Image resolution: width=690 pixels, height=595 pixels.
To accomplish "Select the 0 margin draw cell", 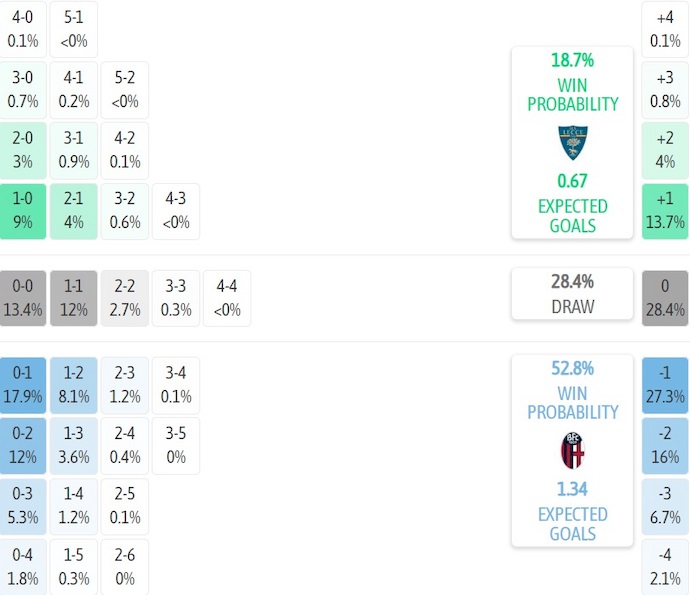I will click(665, 298).
